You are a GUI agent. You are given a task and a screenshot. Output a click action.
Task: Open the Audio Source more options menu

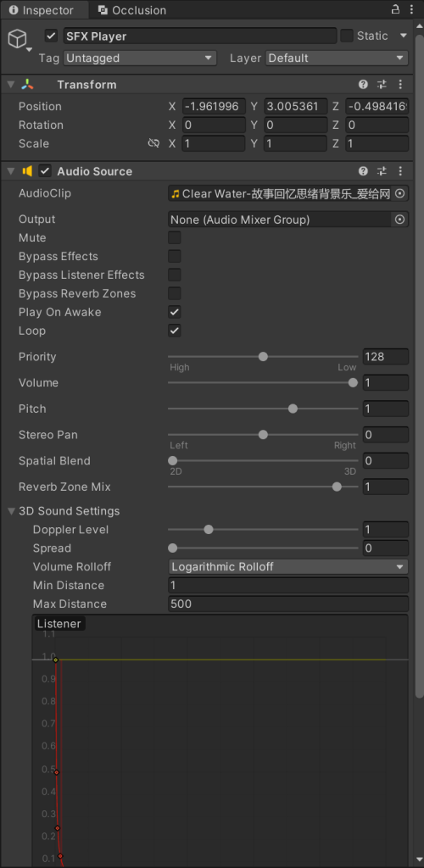tap(401, 171)
